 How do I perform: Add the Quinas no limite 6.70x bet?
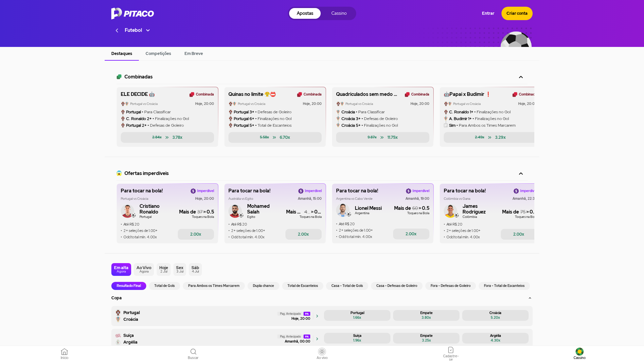[275, 137]
